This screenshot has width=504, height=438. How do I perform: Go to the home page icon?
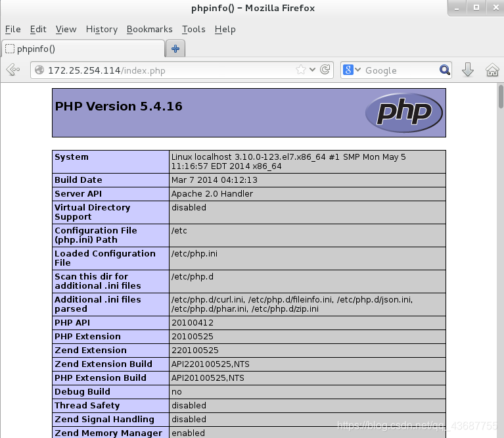492,70
